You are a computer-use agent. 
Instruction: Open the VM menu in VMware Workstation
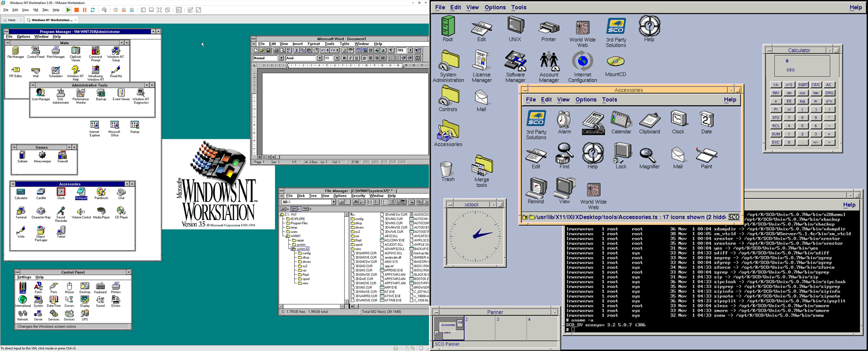coord(36,10)
